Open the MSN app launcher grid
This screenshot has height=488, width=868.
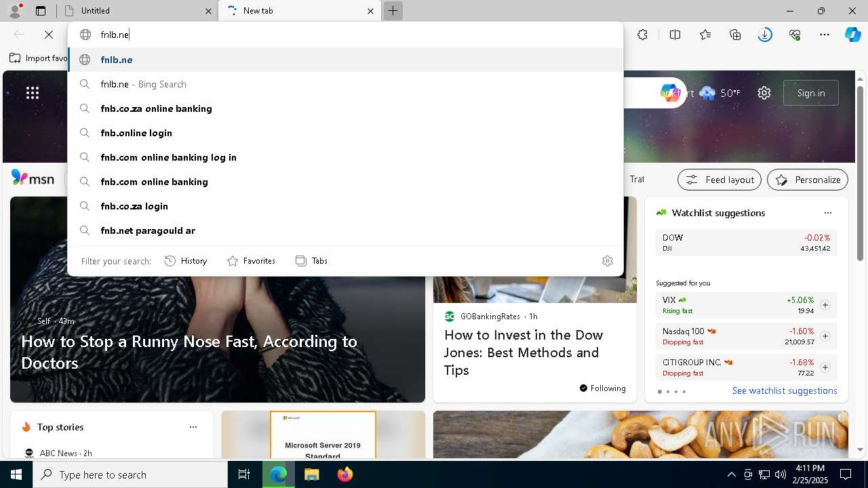(x=33, y=93)
